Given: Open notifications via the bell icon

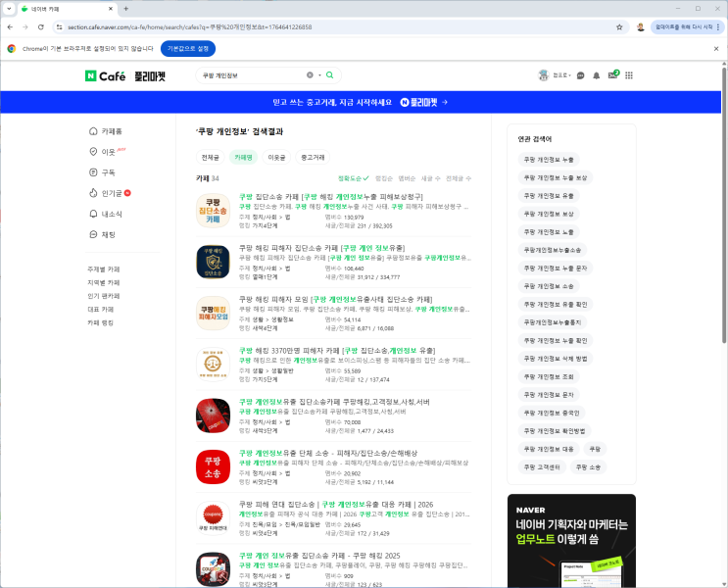Looking at the screenshot, I should coord(596,75).
